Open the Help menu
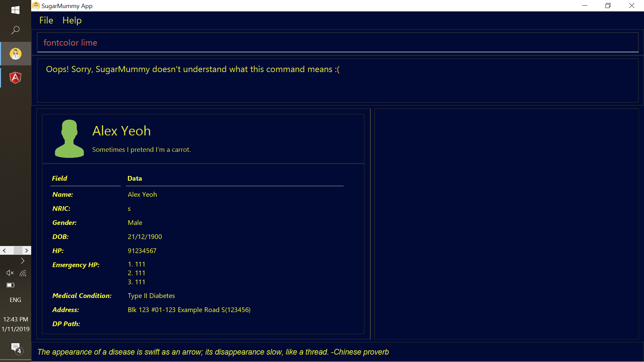 (x=72, y=20)
